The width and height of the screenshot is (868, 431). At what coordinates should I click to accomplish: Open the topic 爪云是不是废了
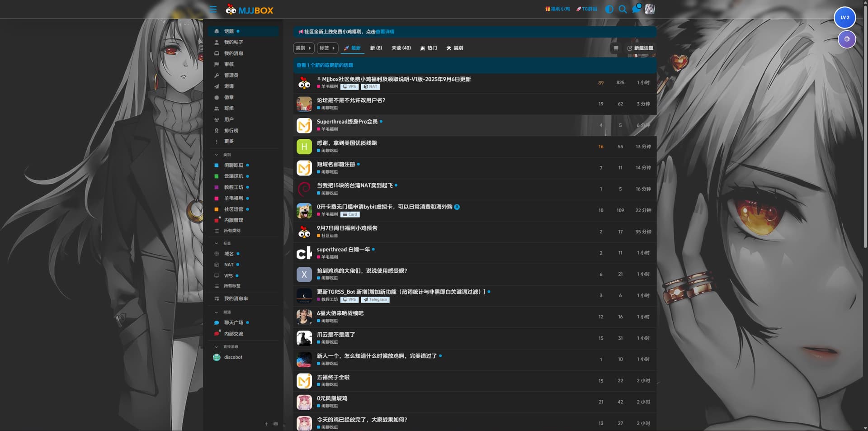click(336, 335)
